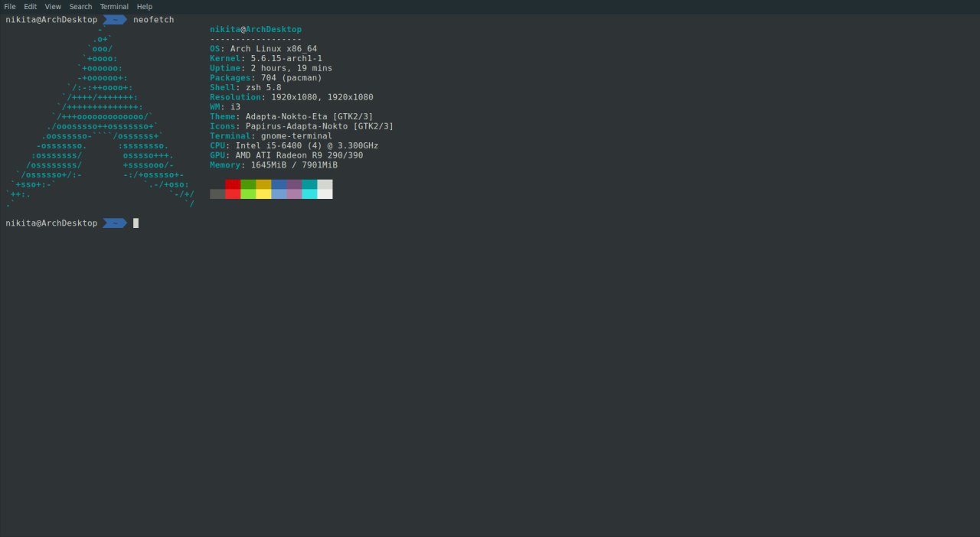Click the bright cyan color block
This screenshot has width=980, height=537.
click(309, 194)
